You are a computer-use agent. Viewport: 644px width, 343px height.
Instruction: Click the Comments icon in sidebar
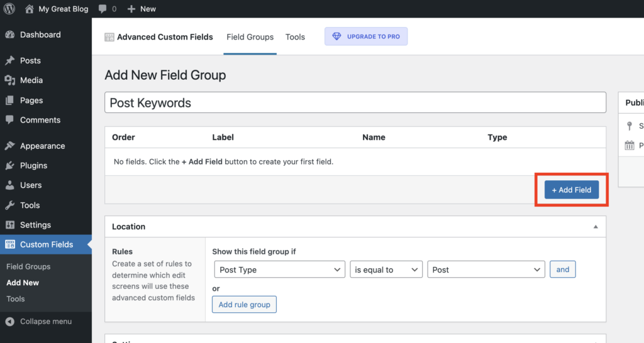(x=10, y=120)
